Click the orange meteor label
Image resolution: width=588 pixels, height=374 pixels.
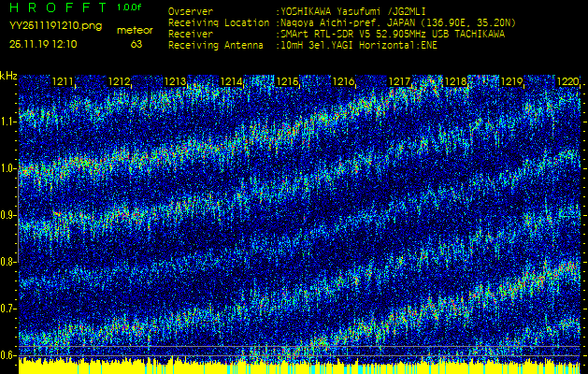coord(135,30)
